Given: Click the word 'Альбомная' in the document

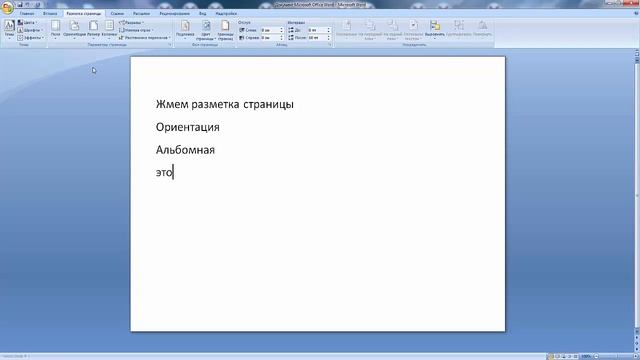Looking at the screenshot, I should tap(185, 150).
